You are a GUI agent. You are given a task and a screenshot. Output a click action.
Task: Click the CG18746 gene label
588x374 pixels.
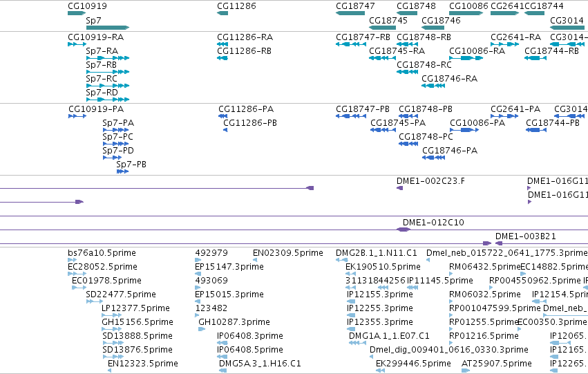pos(441,20)
